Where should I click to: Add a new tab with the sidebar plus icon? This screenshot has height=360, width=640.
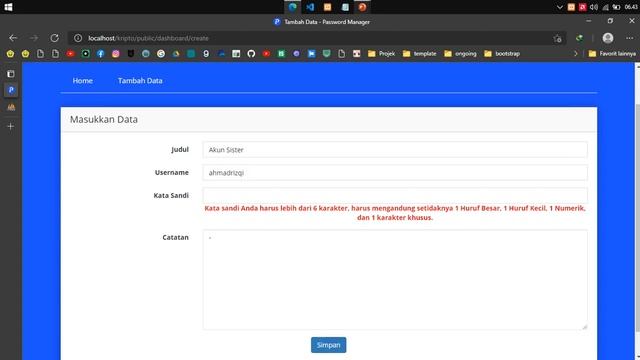click(11, 126)
